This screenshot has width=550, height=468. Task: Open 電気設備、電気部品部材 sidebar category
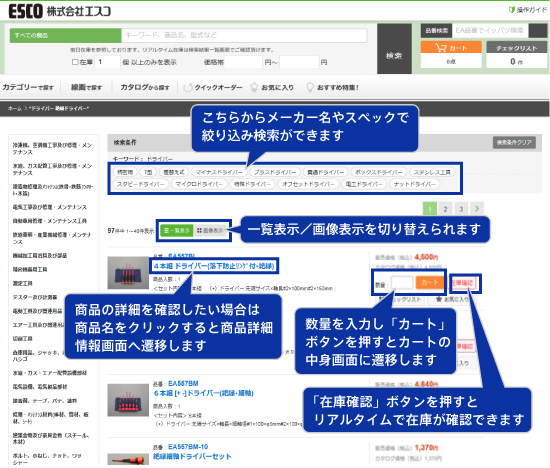[x=40, y=387]
